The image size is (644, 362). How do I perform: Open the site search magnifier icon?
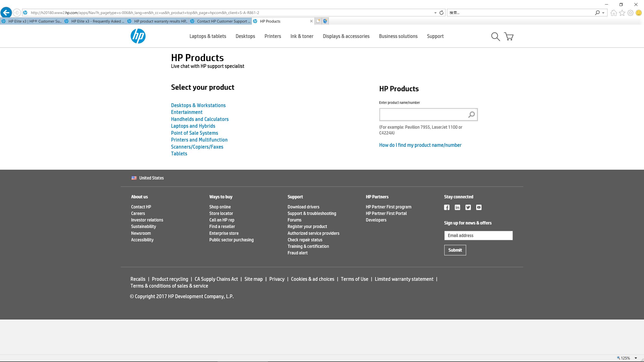pos(495,36)
